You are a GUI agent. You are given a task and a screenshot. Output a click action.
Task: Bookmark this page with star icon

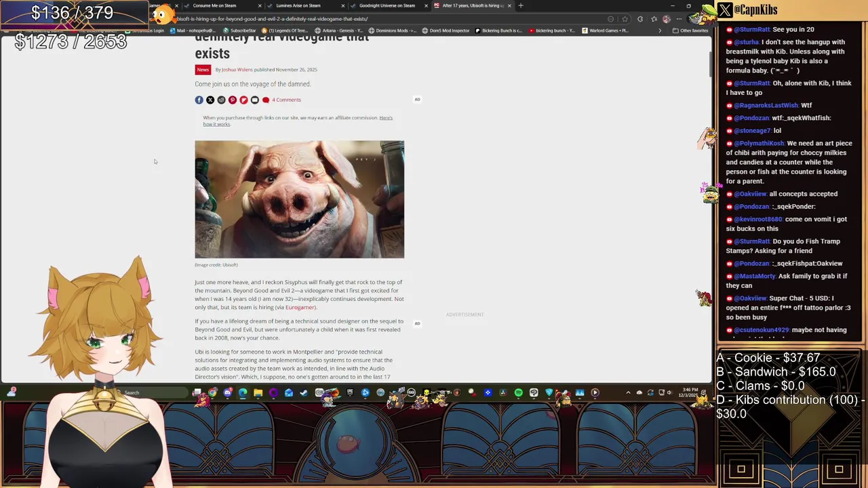tap(625, 19)
